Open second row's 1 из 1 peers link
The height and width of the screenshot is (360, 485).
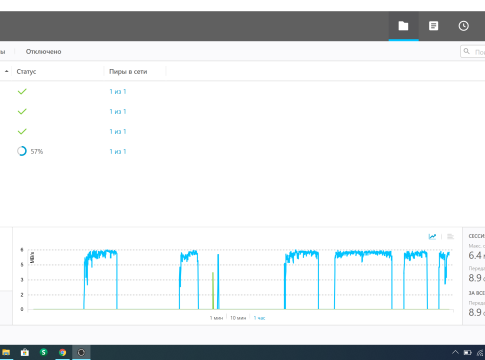(118, 111)
